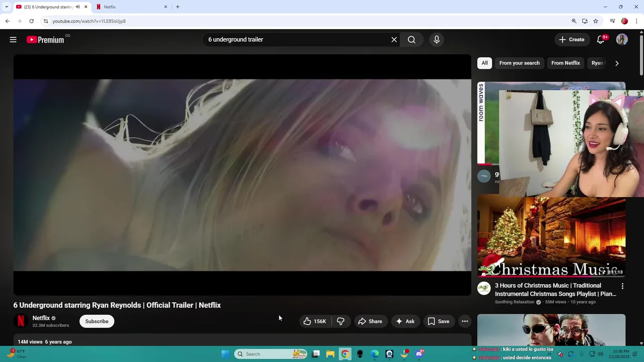Open YouTube notifications bell
Viewport: 644px width, 362px height.
pos(600,40)
